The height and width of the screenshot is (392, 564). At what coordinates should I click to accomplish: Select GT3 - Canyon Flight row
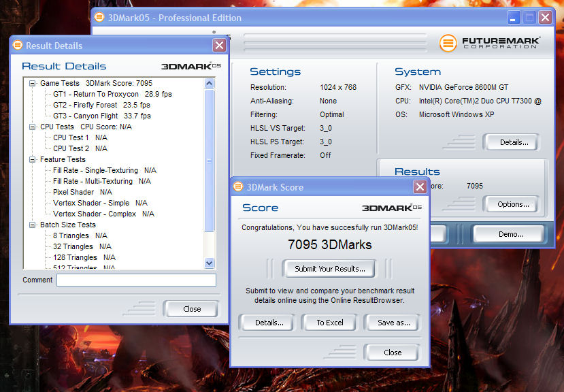102,116
